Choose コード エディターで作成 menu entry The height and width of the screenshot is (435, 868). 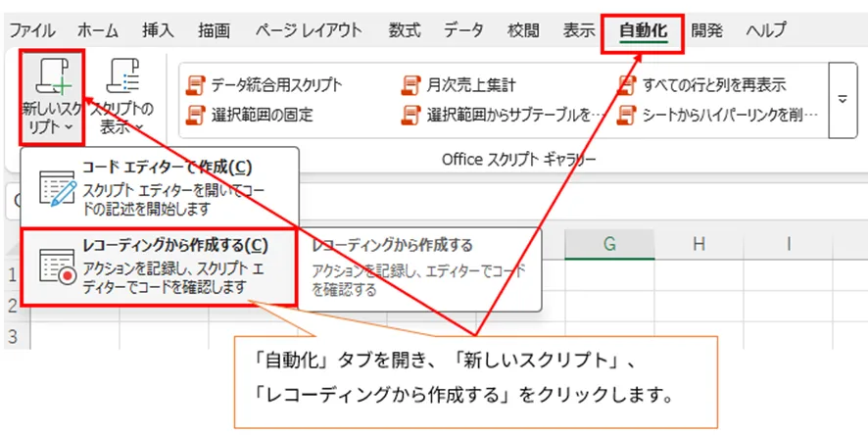click(160, 187)
